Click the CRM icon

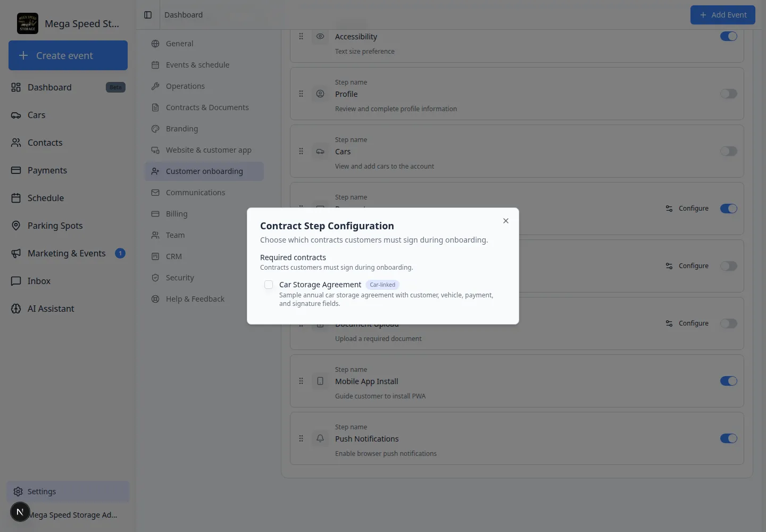(155, 256)
